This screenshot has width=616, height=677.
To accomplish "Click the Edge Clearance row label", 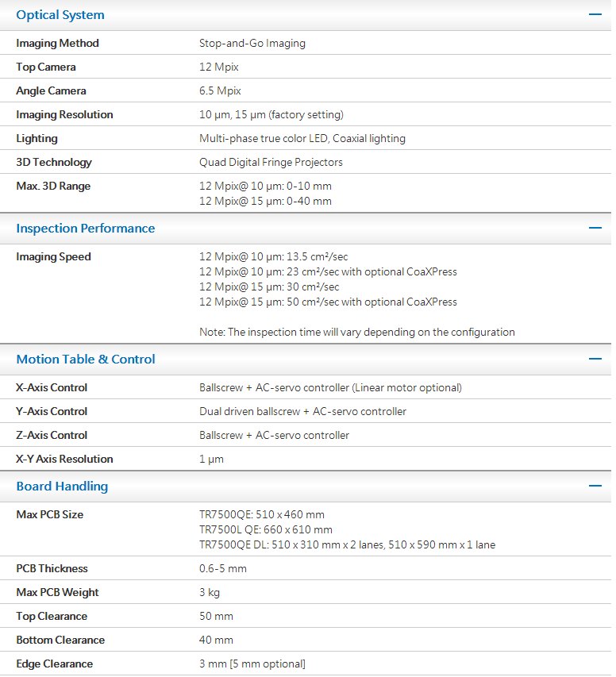I will pos(54,664).
